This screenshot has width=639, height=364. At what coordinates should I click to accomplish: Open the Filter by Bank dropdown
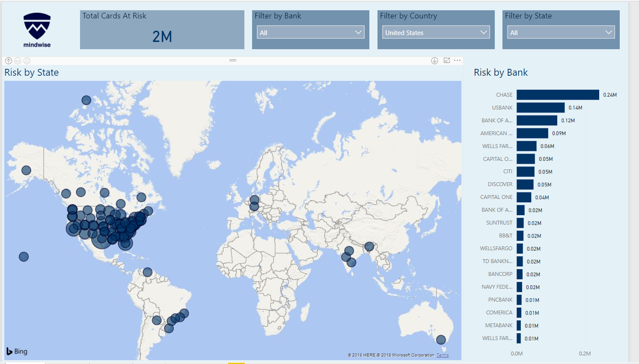(x=310, y=32)
